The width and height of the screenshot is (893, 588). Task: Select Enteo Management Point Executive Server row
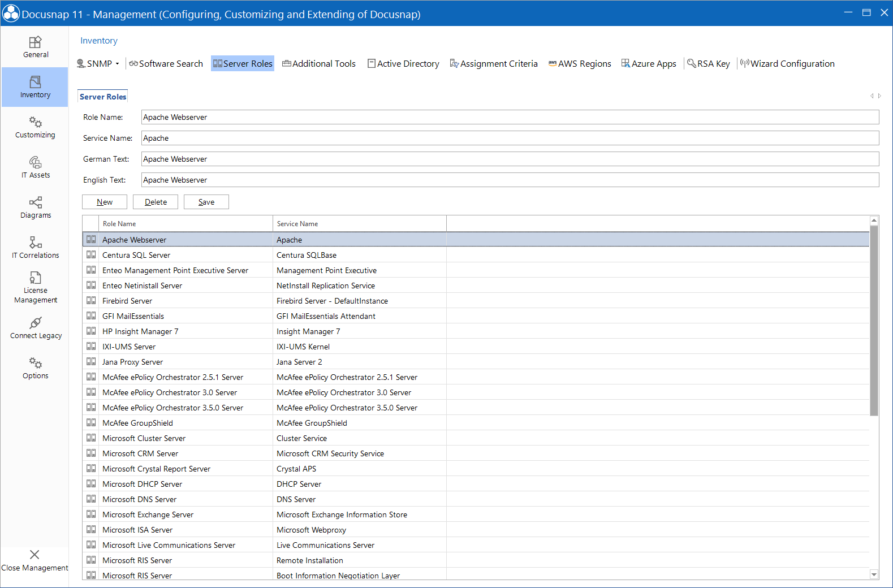(476, 270)
